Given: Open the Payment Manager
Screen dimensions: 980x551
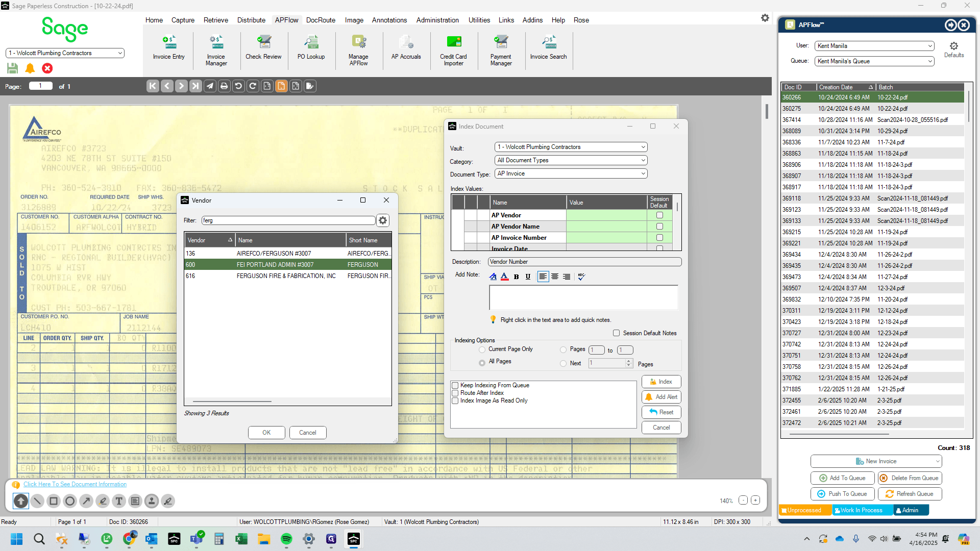Looking at the screenshot, I should pos(501,51).
